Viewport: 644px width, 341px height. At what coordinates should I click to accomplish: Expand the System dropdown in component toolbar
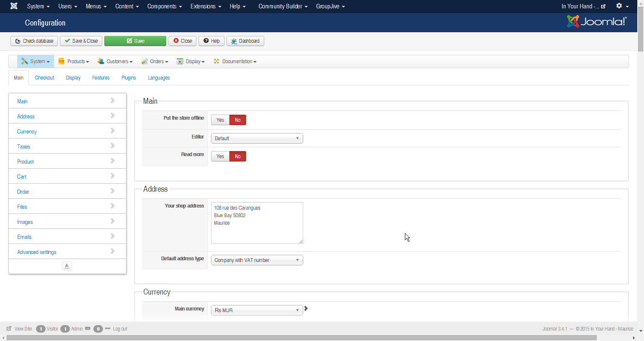click(36, 62)
